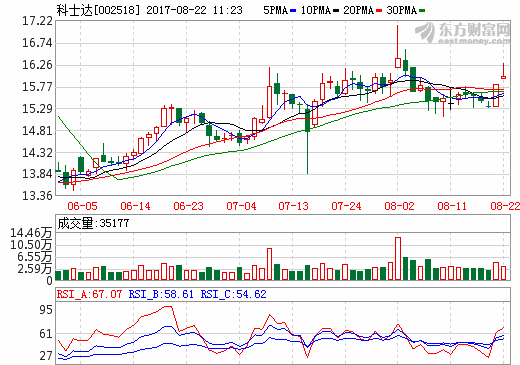The image size is (520, 365).
Task: Select the 07-04 date marker
Action: click(241, 206)
